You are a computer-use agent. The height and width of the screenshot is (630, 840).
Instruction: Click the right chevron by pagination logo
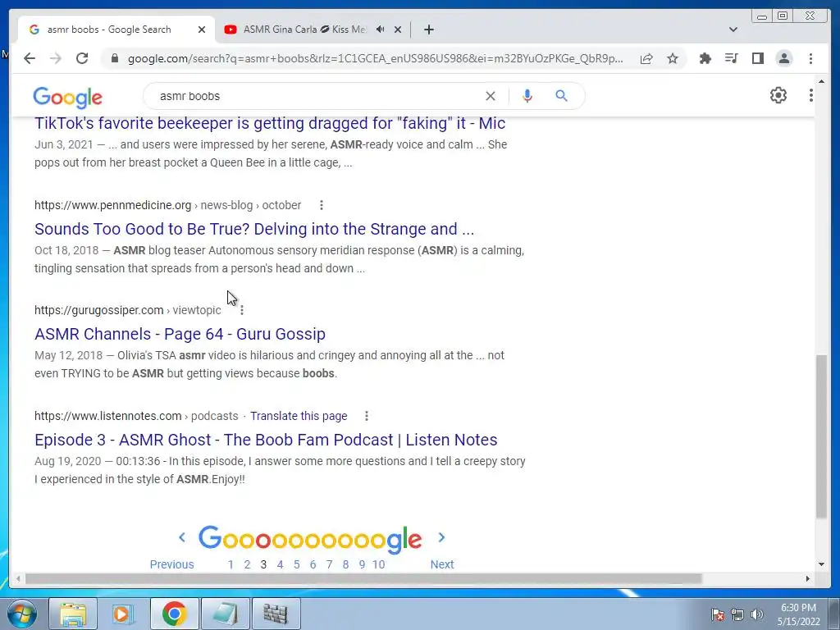(x=441, y=536)
